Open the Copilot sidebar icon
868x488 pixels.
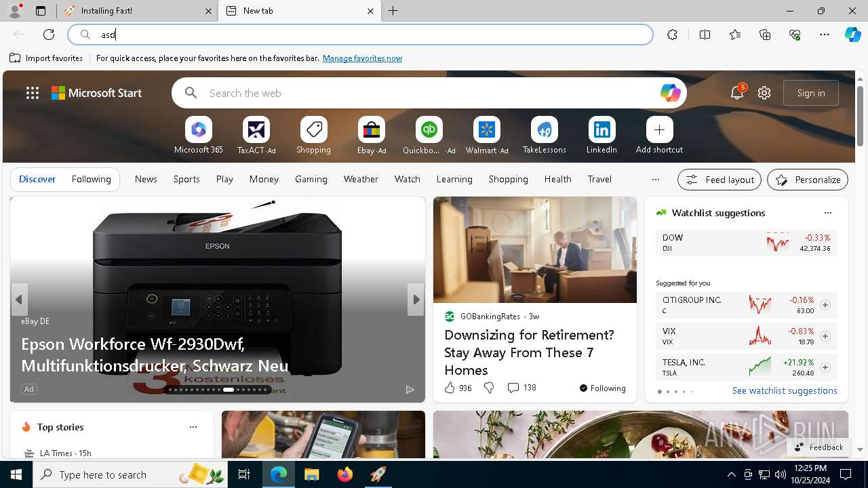[x=853, y=35]
